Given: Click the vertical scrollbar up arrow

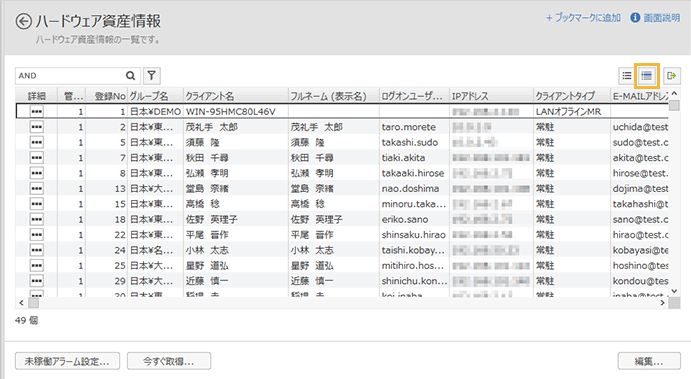Looking at the screenshot, I should click(x=674, y=93).
